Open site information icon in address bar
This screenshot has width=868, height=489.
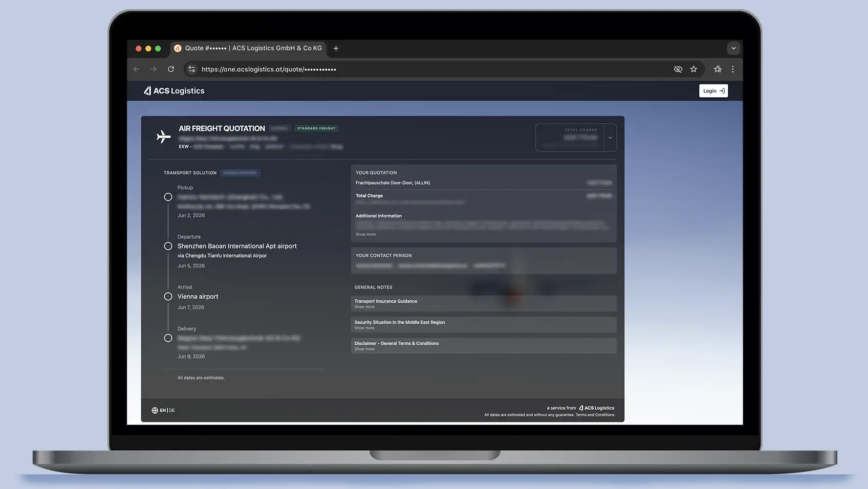192,69
